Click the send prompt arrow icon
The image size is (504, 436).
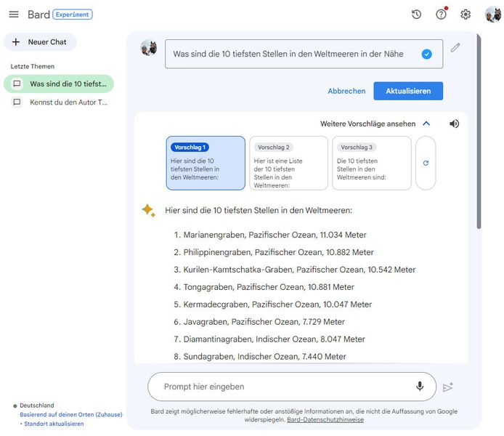tap(448, 387)
